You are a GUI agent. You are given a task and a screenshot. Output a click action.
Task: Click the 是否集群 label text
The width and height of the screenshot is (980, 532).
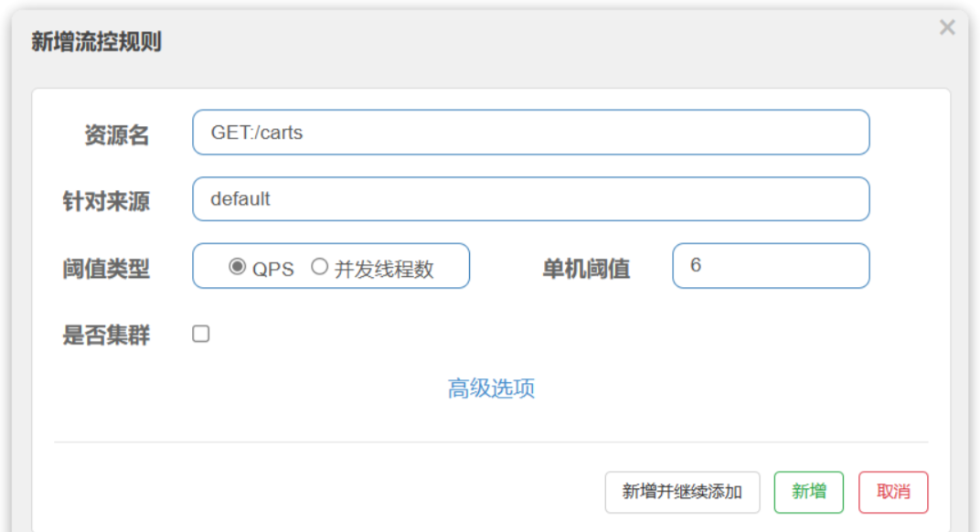coord(105,335)
